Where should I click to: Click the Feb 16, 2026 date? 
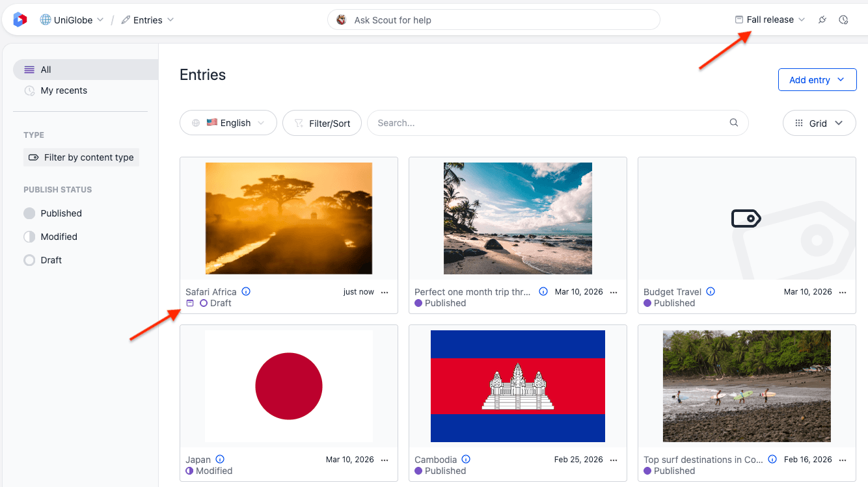(807, 459)
